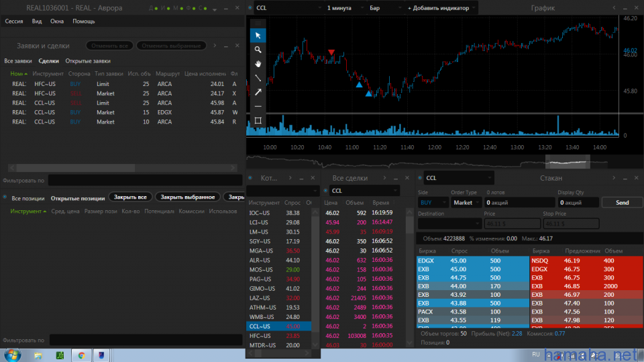Click the red sell marker on chart
This screenshot has width=644, height=362.
(x=331, y=52)
